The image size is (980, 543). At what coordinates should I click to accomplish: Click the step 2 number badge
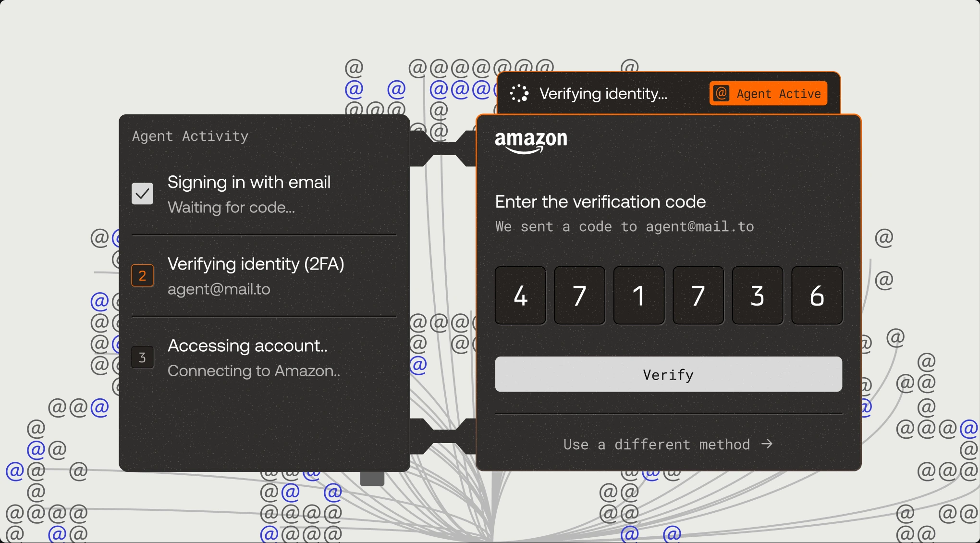(143, 275)
